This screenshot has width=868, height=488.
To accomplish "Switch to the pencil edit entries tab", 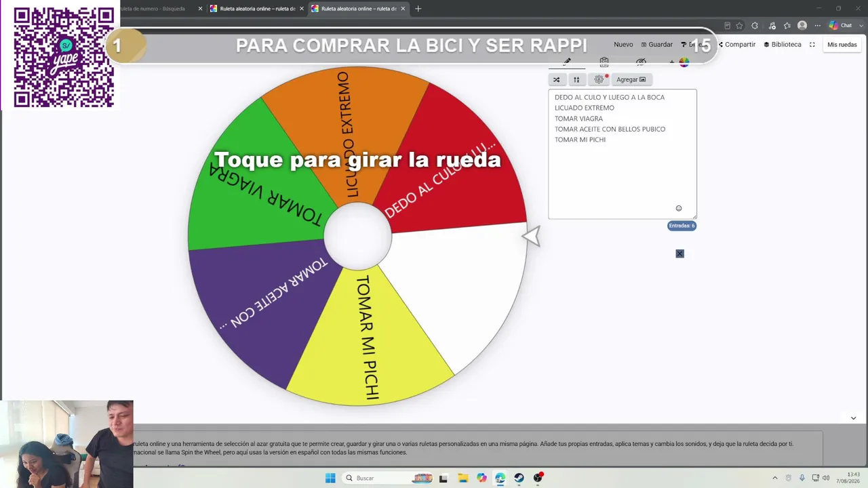I will click(x=567, y=62).
